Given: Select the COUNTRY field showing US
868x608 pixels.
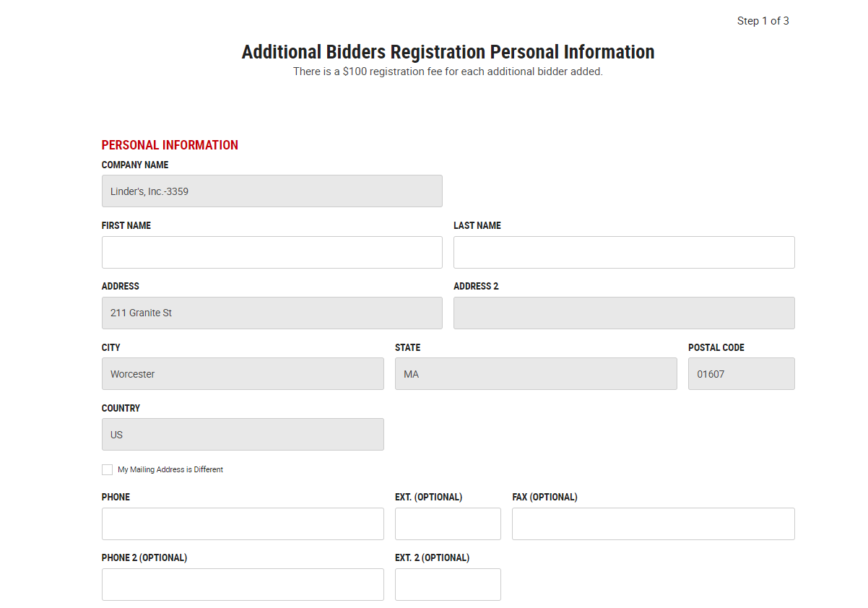Looking at the screenshot, I should [x=243, y=434].
